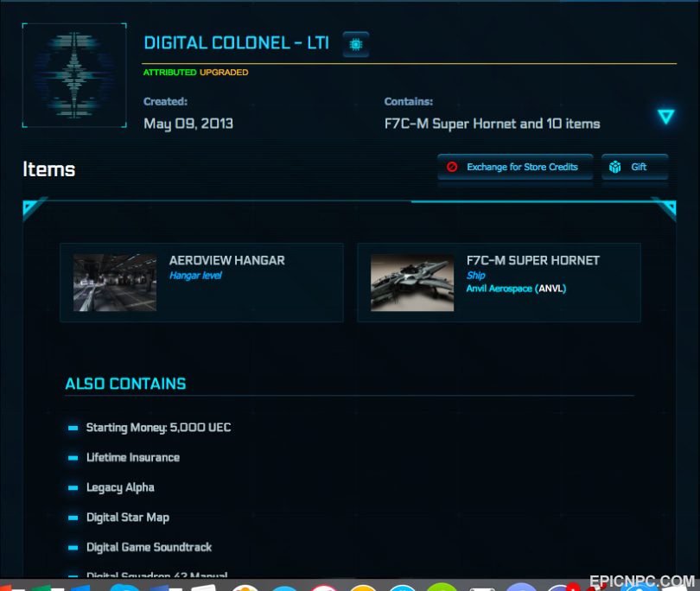
Task: Click the Hangar level link
Action: click(x=195, y=276)
